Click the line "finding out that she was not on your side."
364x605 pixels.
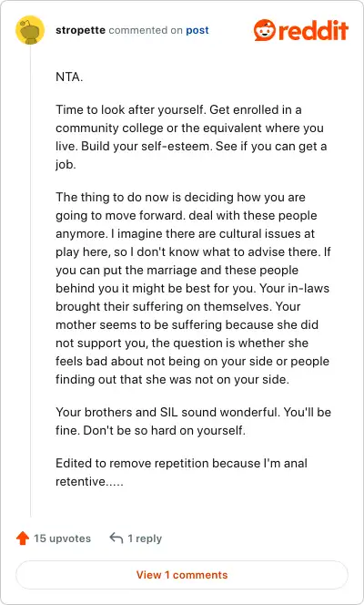click(x=173, y=379)
